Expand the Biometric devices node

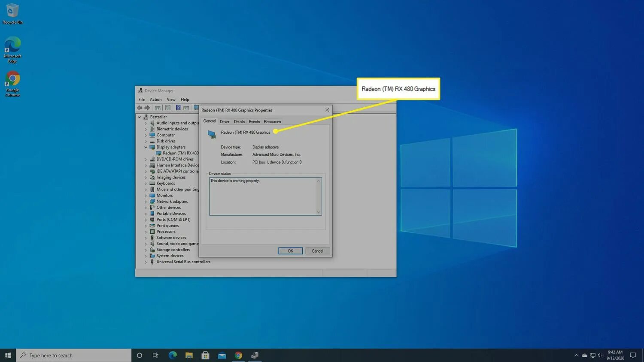click(x=146, y=129)
